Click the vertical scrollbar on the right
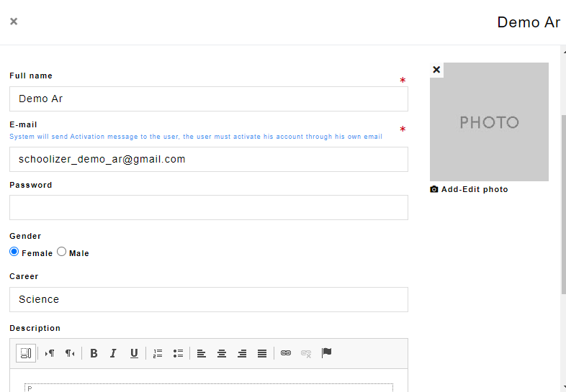The image size is (566, 392). (x=562, y=201)
